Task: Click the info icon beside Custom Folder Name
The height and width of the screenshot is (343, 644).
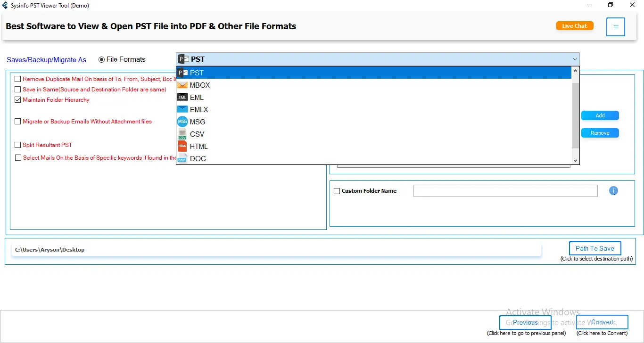Action: (x=613, y=191)
